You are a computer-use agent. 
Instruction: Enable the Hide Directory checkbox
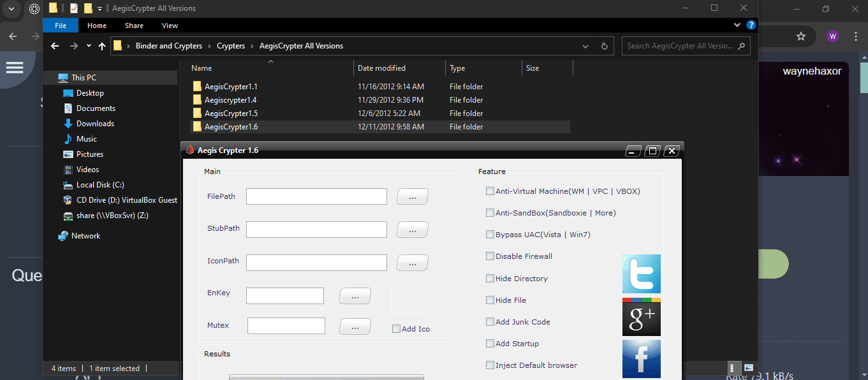click(x=490, y=278)
